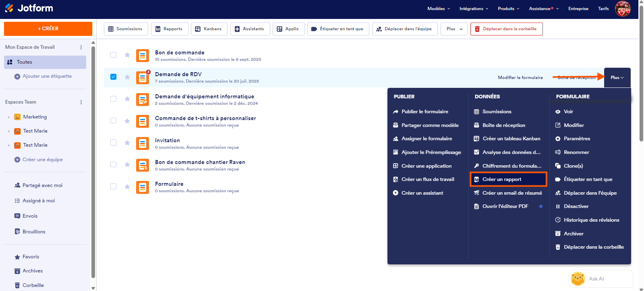This screenshot has width=644, height=291.
Task: Click Étiqueter en tant que toolbar button
Action: coord(338,29)
